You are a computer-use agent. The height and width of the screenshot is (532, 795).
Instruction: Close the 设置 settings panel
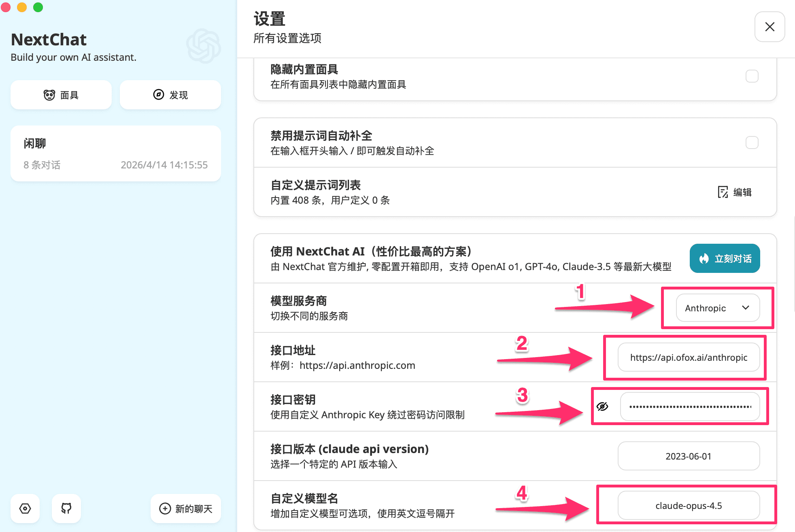pyautogui.click(x=769, y=26)
